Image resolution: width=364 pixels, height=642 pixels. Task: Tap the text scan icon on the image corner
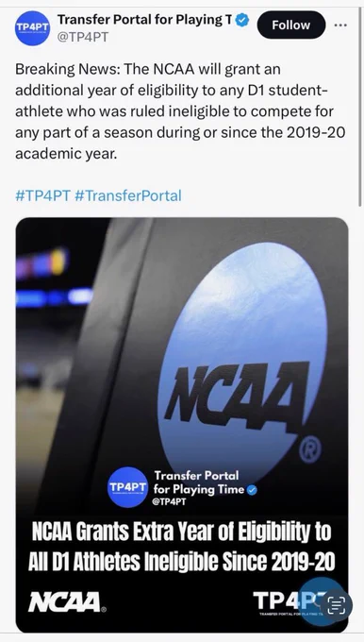(337, 605)
